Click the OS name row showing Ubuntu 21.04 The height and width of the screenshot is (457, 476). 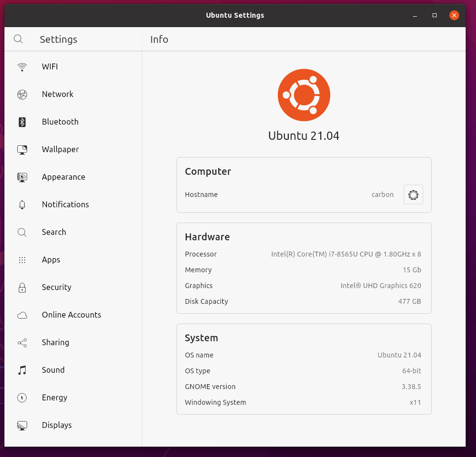(x=304, y=355)
